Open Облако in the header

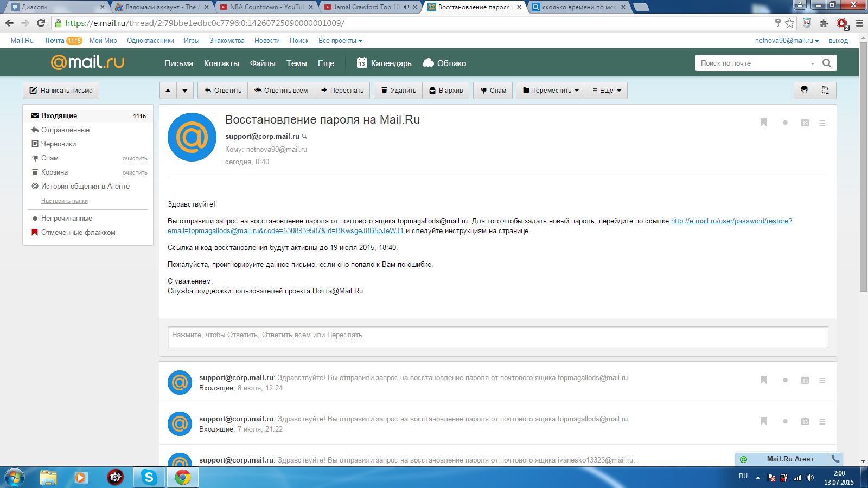click(444, 63)
